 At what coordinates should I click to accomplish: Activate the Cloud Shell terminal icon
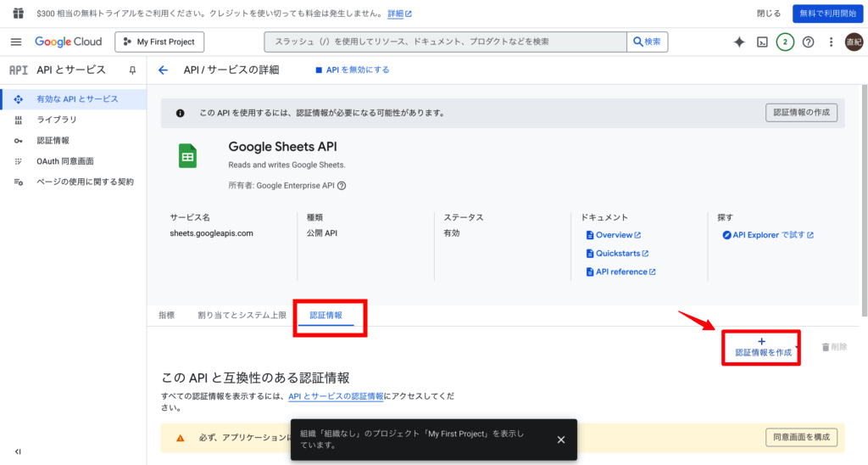pos(762,42)
